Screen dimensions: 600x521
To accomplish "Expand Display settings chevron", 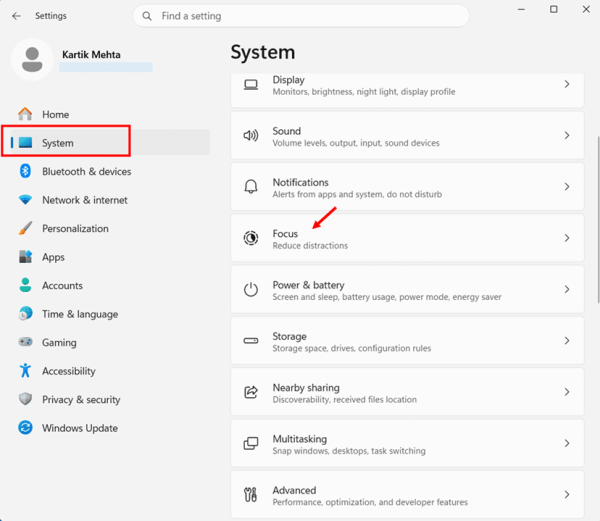I will [x=567, y=84].
